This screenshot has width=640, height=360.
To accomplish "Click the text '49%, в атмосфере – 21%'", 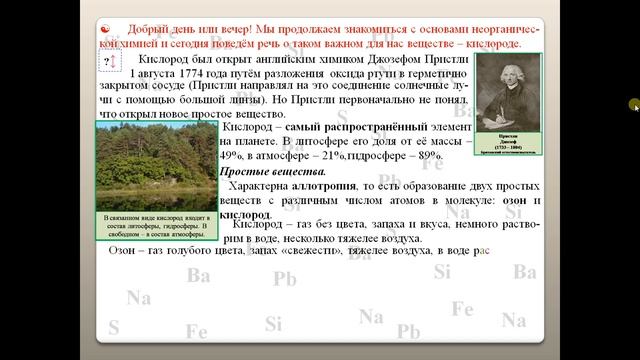I will pos(283,156).
